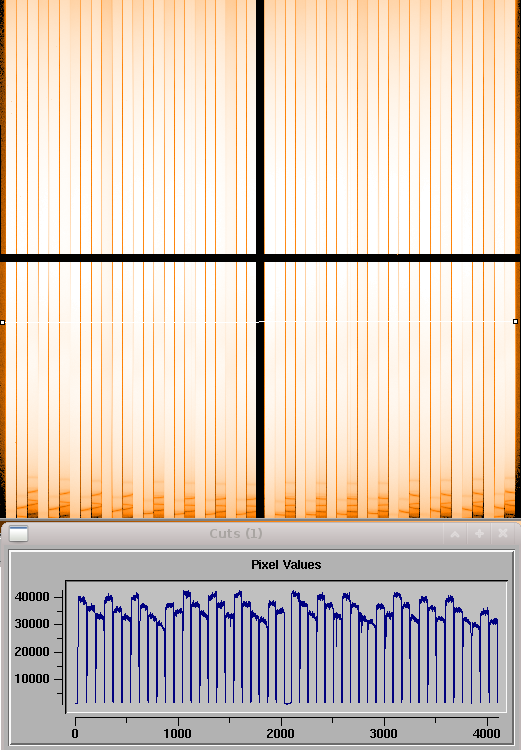
Task: Click the 40000 y-axis label
Action: [32, 597]
